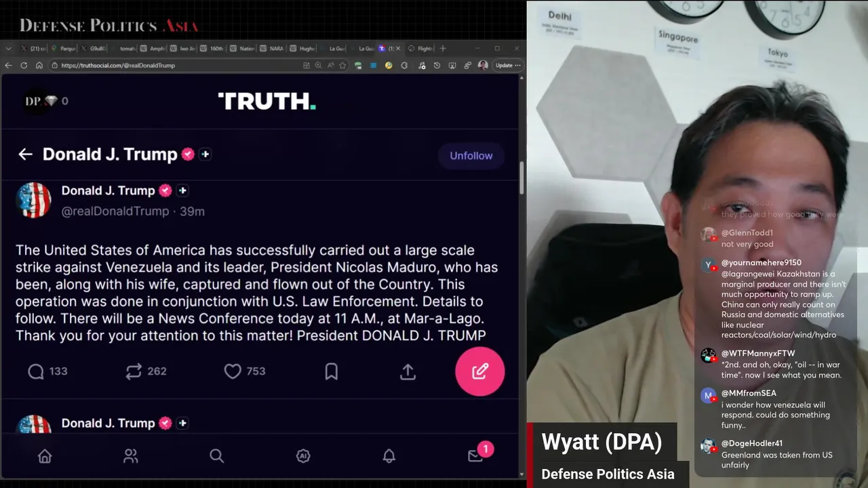Expand the tab search chevron
This screenshot has width=868, height=488.
pos(8,48)
